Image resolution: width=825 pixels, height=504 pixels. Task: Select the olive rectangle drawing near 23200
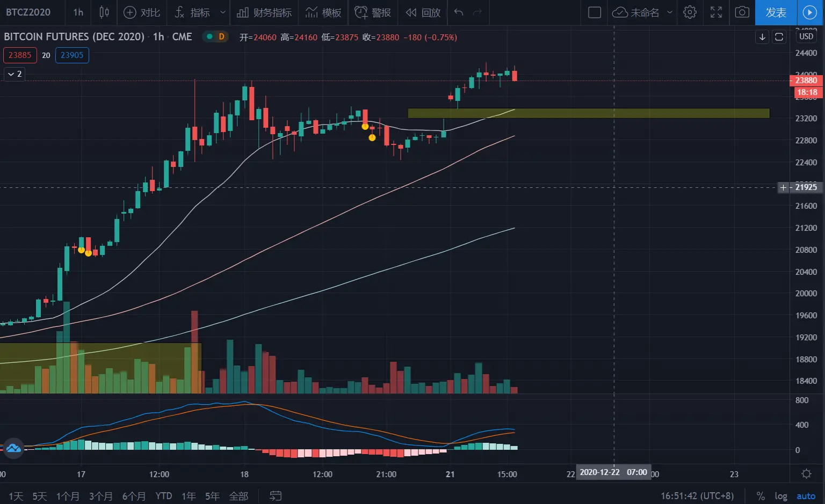[589, 113]
